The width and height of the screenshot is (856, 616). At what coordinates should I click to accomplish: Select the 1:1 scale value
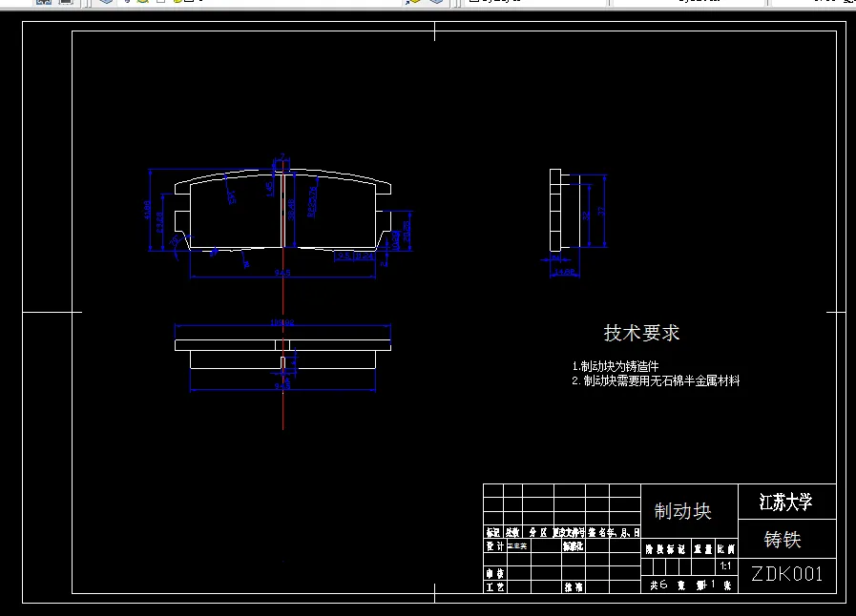725,565
